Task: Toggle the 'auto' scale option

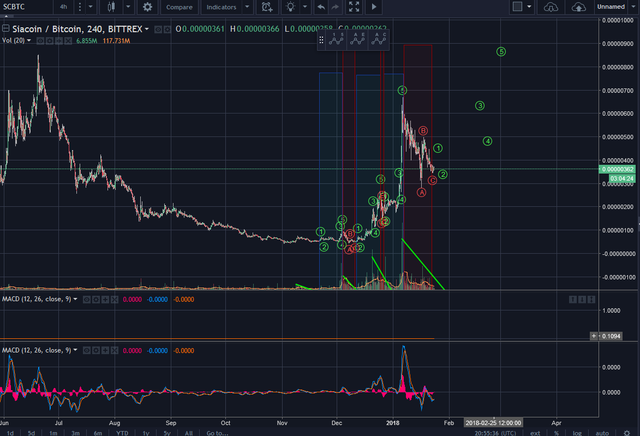Action: tap(602, 433)
